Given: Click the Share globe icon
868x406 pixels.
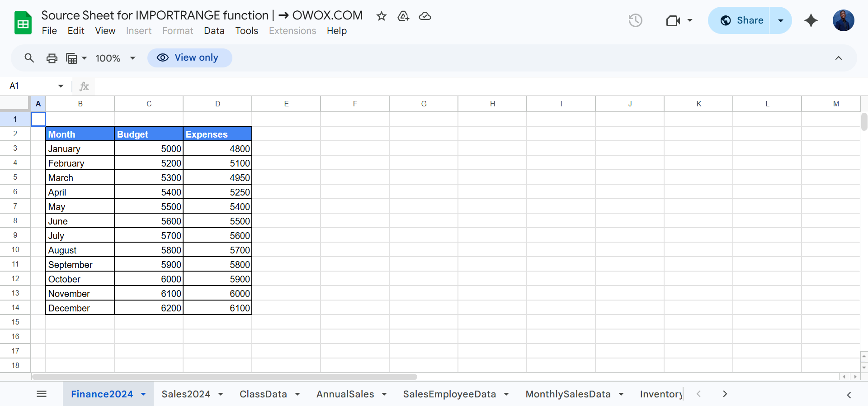Looking at the screenshot, I should click(726, 20).
